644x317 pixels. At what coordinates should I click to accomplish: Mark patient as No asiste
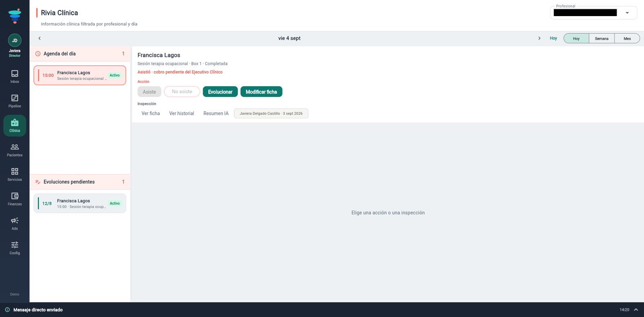(182, 92)
